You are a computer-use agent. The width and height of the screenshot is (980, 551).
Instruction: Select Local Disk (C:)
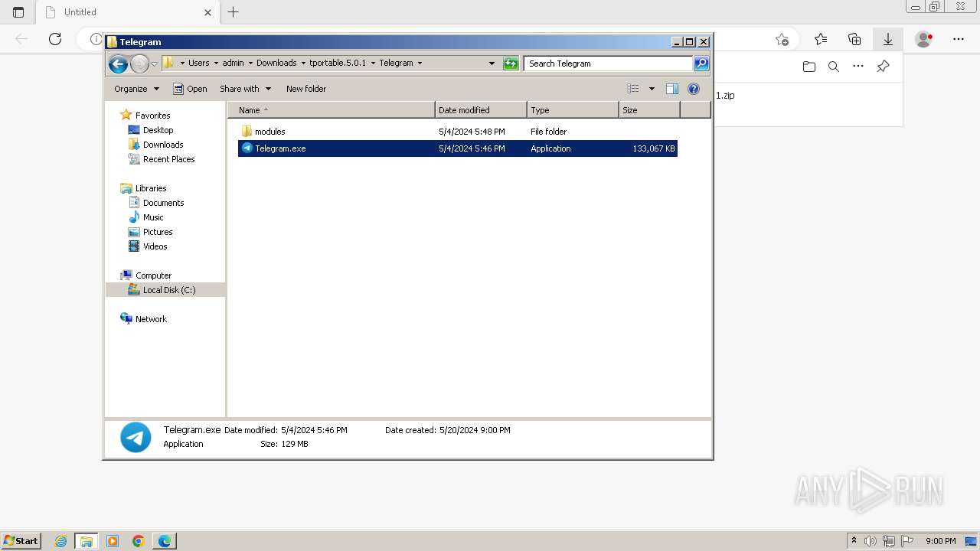pyautogui.click(x=168, y=290)
